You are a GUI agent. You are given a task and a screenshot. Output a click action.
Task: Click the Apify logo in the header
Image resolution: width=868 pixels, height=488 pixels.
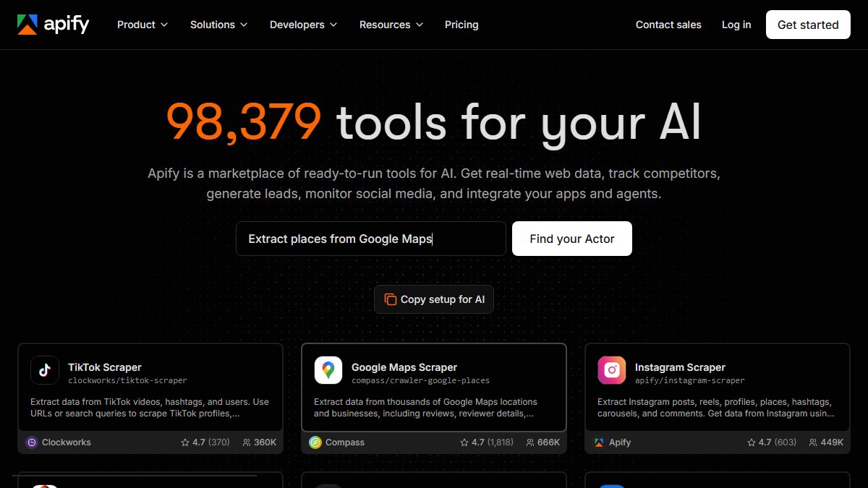tap(54, 25)
